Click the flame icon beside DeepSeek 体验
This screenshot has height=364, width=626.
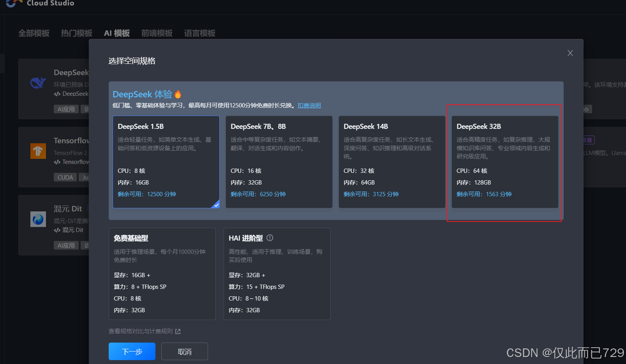click(x=178, y=94)
